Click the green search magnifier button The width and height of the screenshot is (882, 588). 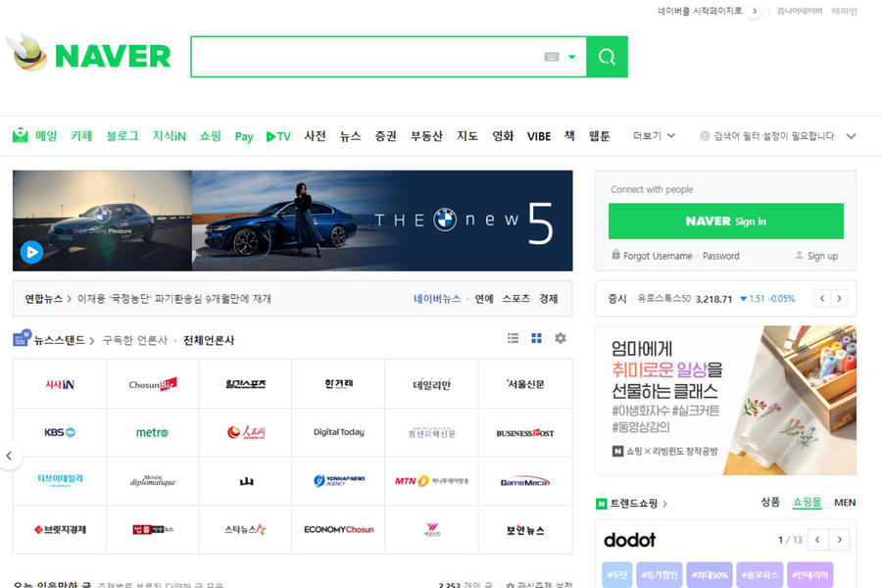click(607, 57)
